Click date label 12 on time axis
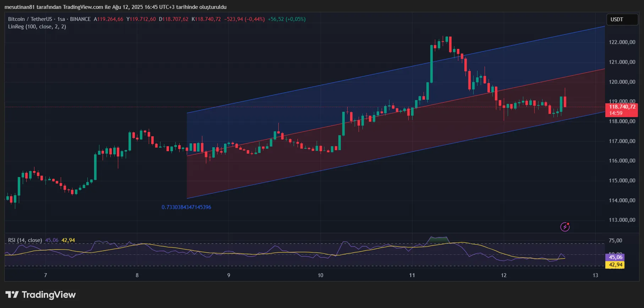 click(x=504, y=275)
